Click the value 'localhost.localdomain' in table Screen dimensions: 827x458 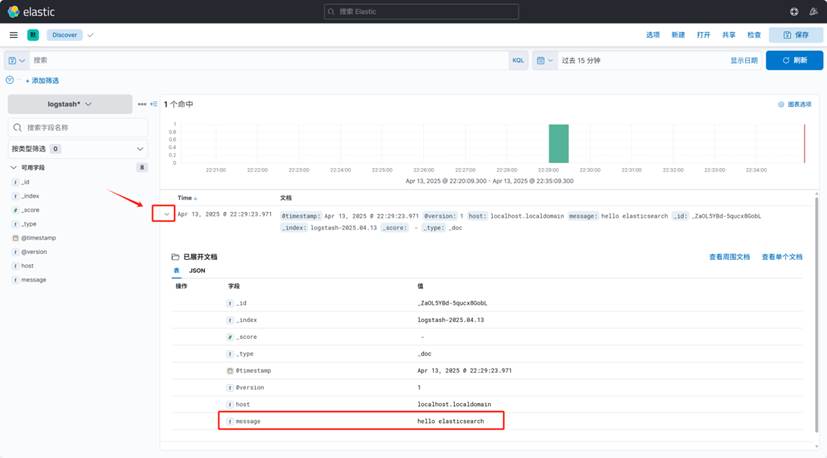(454, 404)
